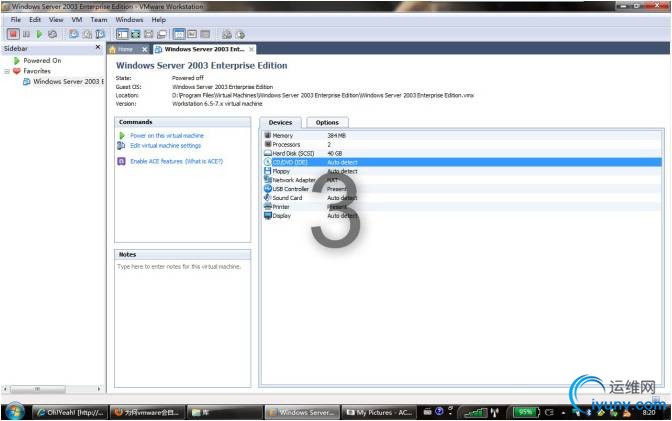Click the Full Screen toolbar icon
Screen dimensions: 672x421
(135, 34)
